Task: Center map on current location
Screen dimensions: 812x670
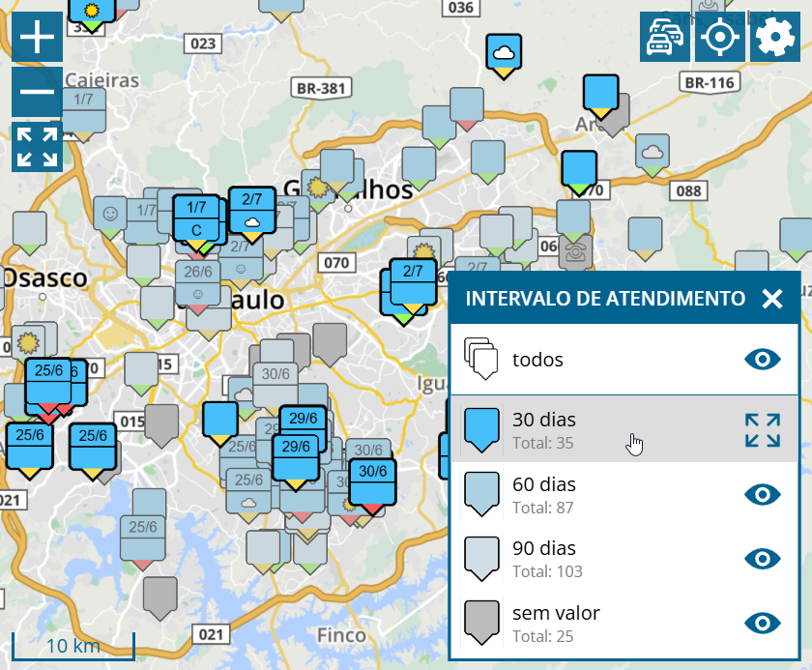Action: tap(720, 37)
